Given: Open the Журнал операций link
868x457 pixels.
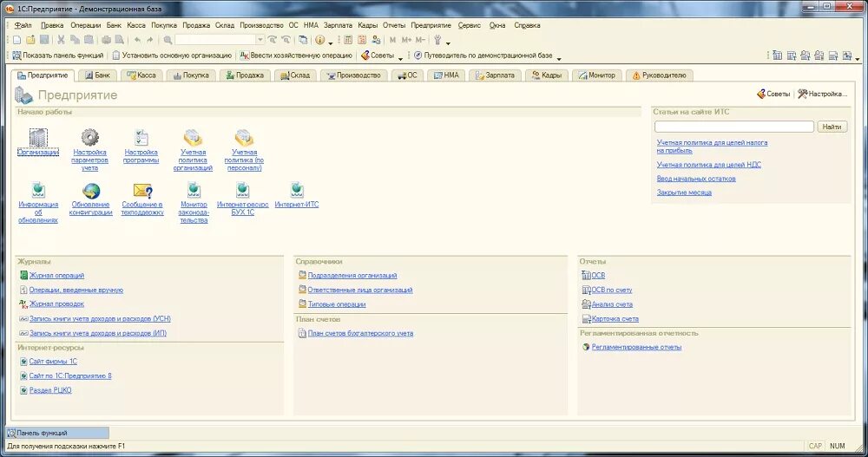Looking at the screenshot, I should pyautogui.click(x=56, y=276).
